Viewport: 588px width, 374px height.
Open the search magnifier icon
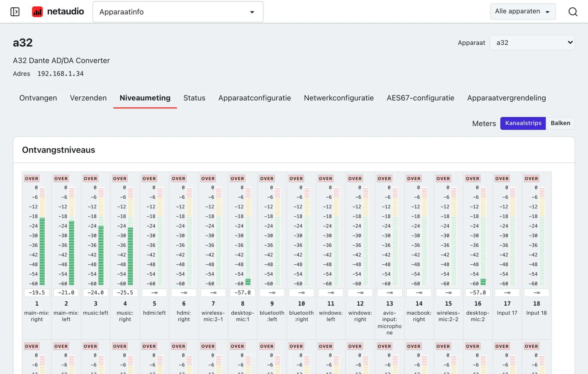pos(573,12)
